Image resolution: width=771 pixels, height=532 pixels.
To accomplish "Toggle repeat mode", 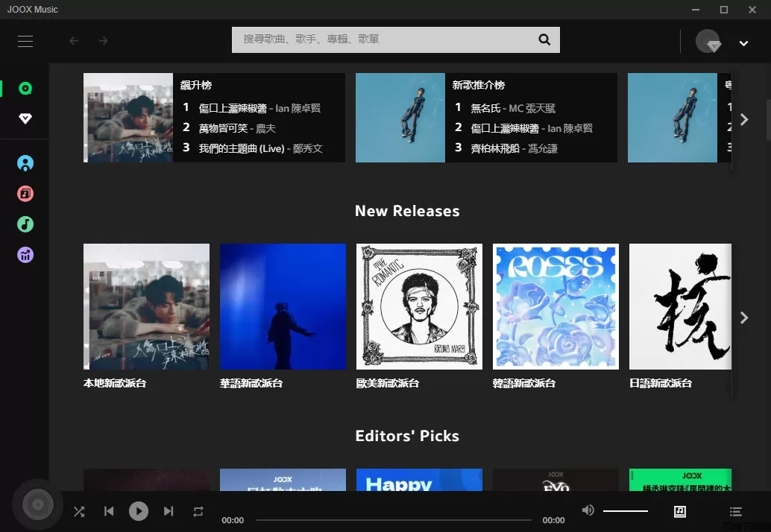I will click(198, 512).
